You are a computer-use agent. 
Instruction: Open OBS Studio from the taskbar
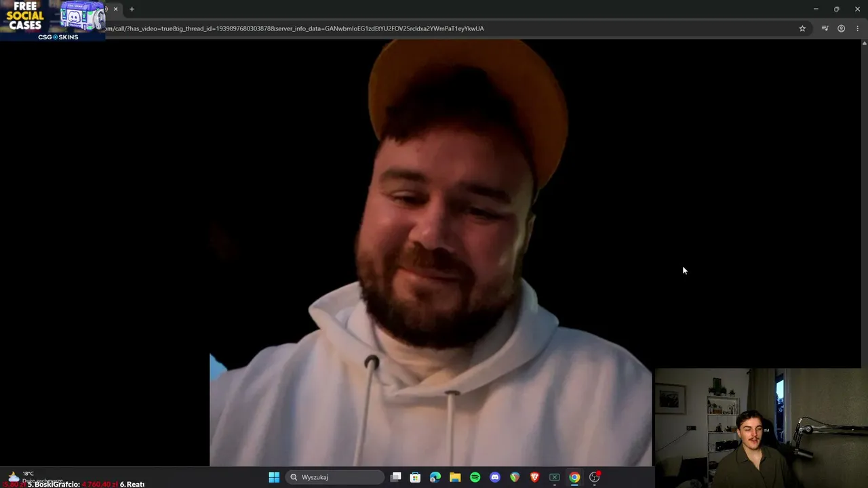(x=594, y=477)
